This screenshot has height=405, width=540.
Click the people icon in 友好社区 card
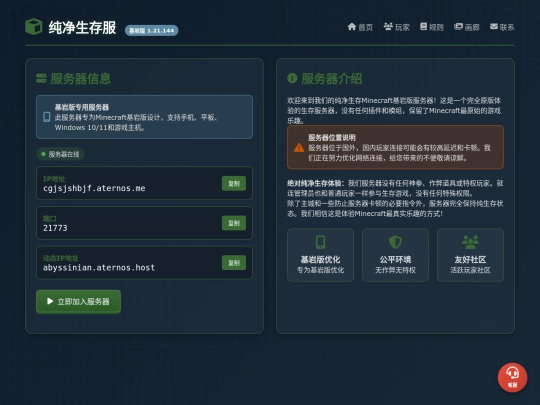(x=470, y=242)
